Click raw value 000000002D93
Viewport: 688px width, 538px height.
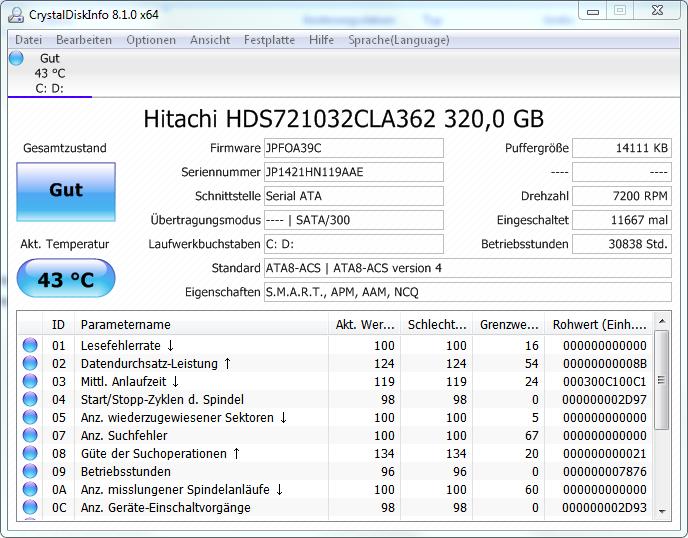coord(605,507)
